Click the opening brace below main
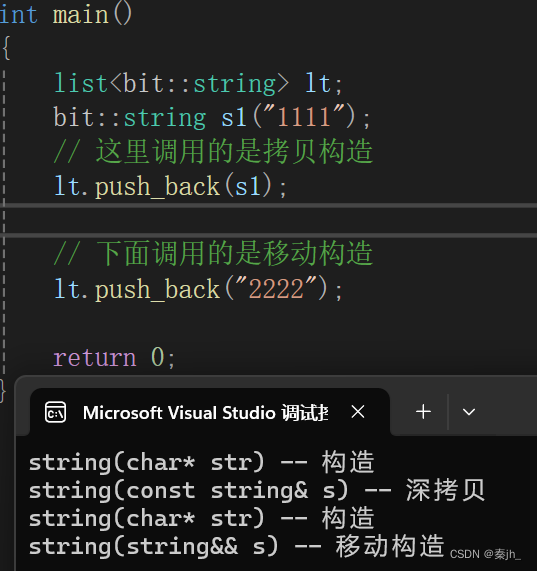The image size is (537, 571). click(6, 48)
